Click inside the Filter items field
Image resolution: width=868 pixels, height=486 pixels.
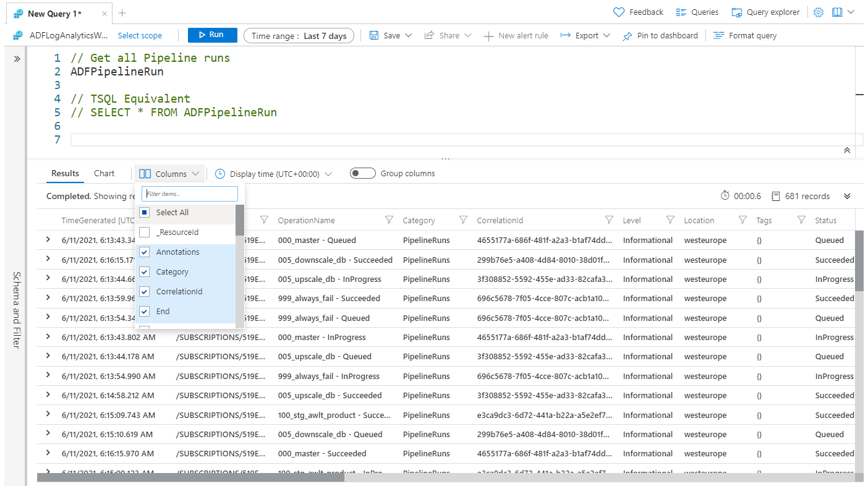point(189,194)
